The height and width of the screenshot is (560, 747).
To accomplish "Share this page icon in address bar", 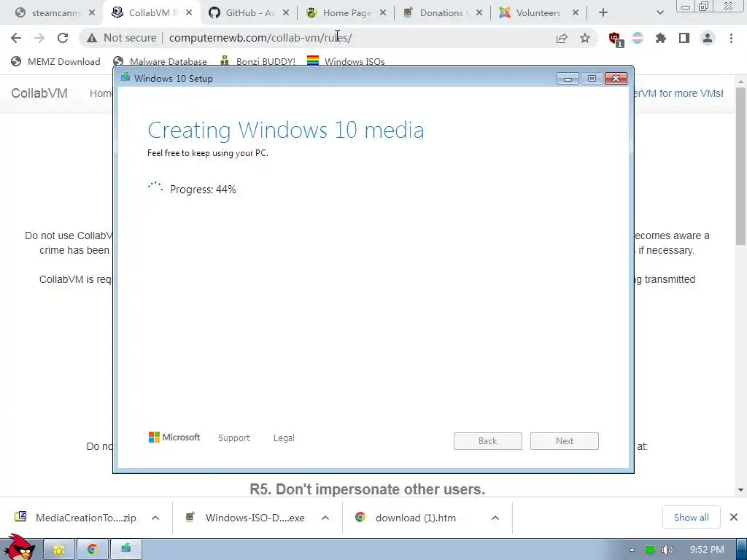I will click(x=562, y=39).
